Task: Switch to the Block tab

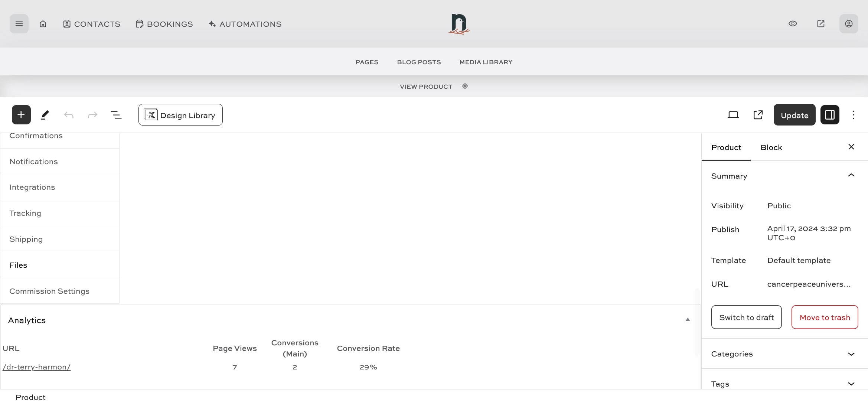Action: tap(771, 147)
